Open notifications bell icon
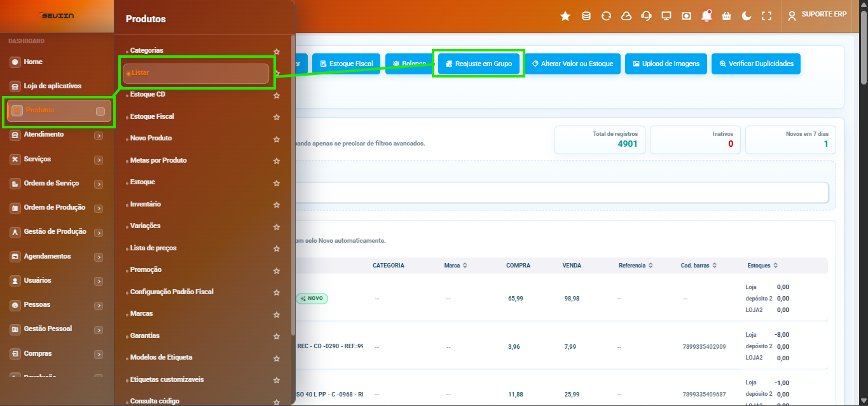 coord(706,17)
